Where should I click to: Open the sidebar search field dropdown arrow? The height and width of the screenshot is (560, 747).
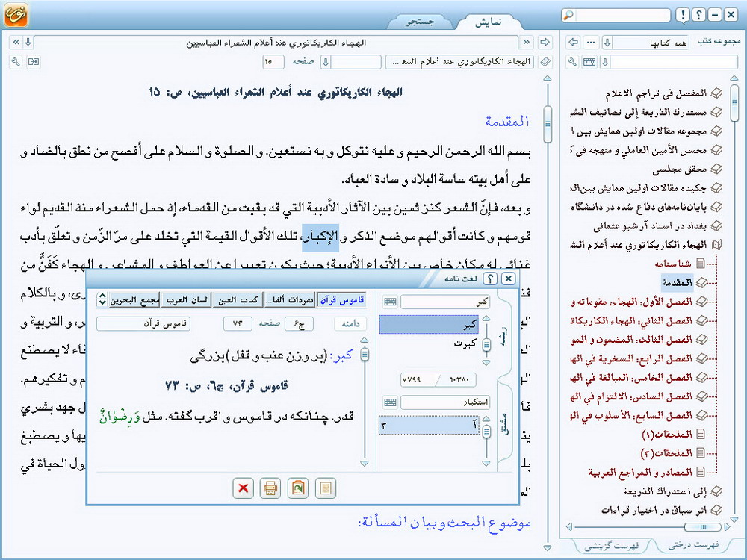[x=605, y=62]
